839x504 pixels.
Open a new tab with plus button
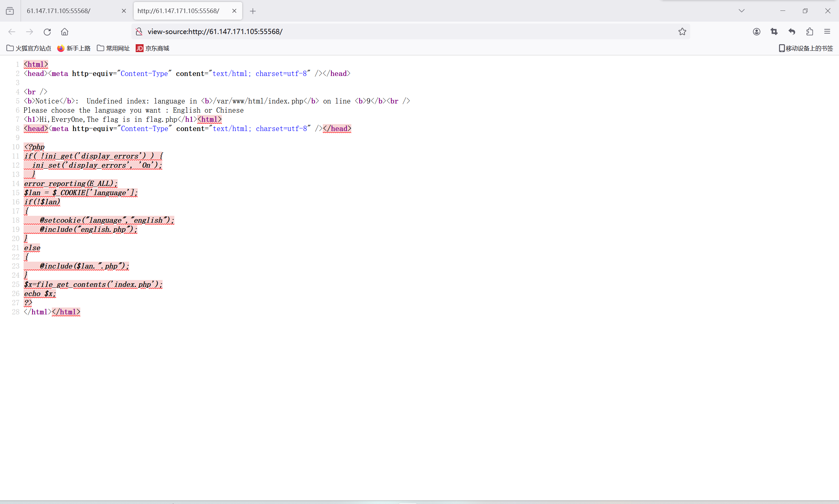(252, 11)
